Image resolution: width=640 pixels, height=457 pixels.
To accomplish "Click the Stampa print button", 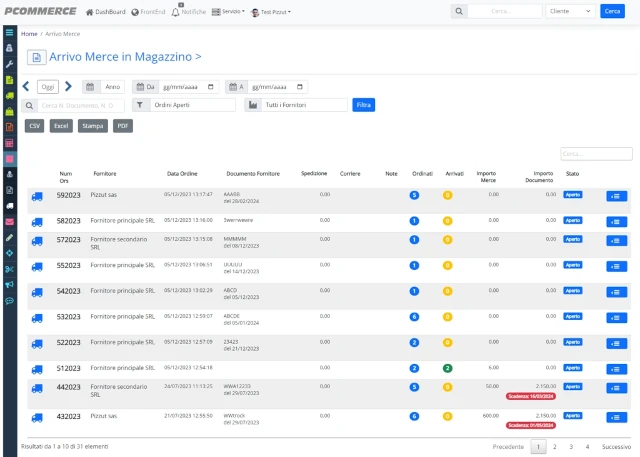I will pos(93,126).
